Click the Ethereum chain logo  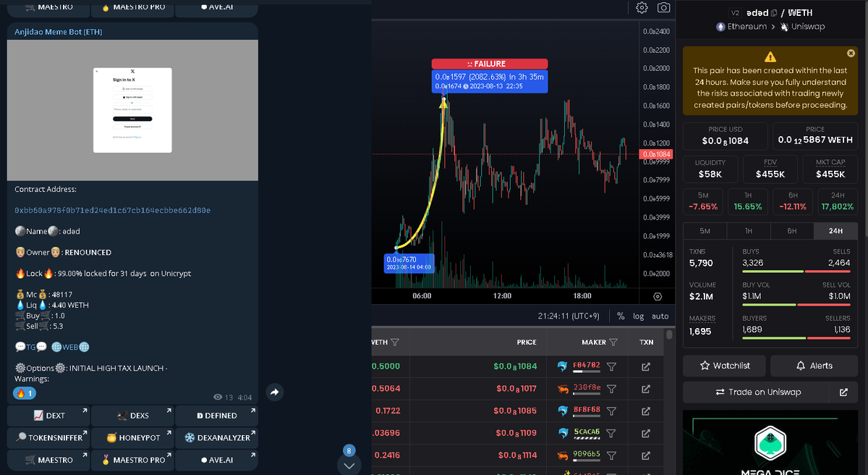[720, 27]
